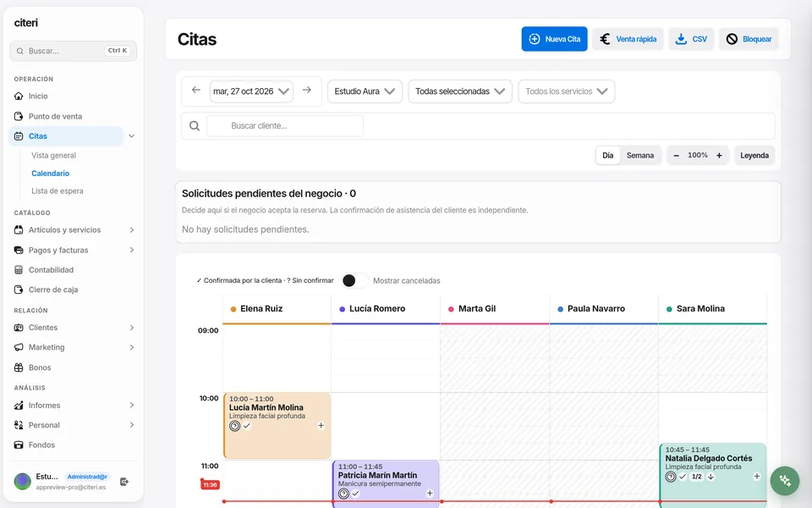The height and width of the screenshot is (508, 812).
Task: Click the Venta rápida button
Action: (628, 39)
